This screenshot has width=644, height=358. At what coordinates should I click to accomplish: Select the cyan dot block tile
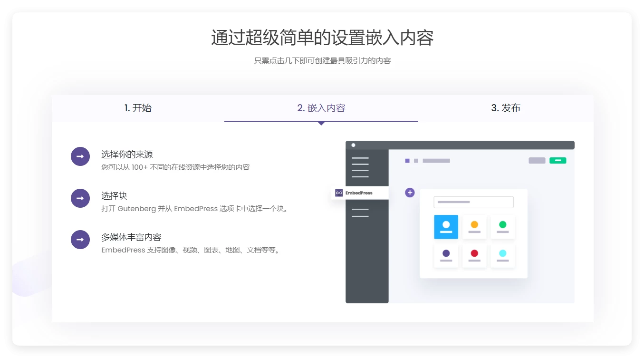click(x=503, y=256)
